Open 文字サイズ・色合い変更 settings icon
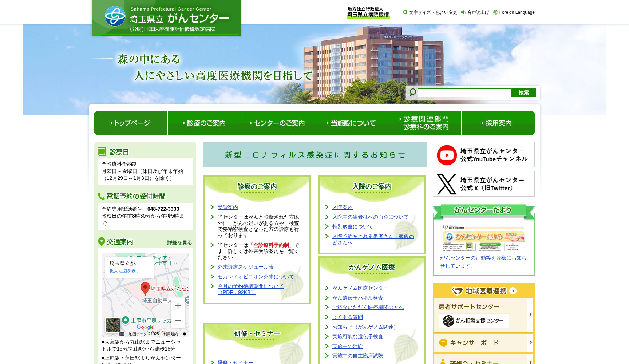Image resolution: width=629 pixels, height=364 pixels. pyautogui.click(x=405, y=12)
